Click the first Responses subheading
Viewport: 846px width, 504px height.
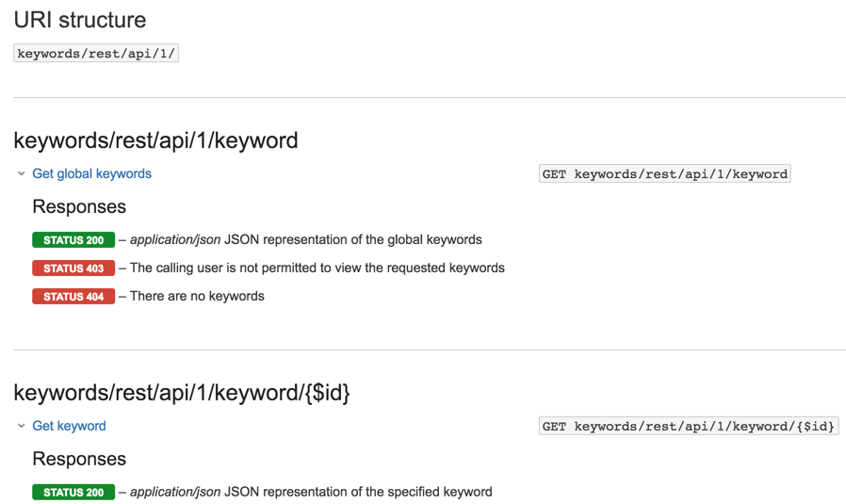point(79,206)
